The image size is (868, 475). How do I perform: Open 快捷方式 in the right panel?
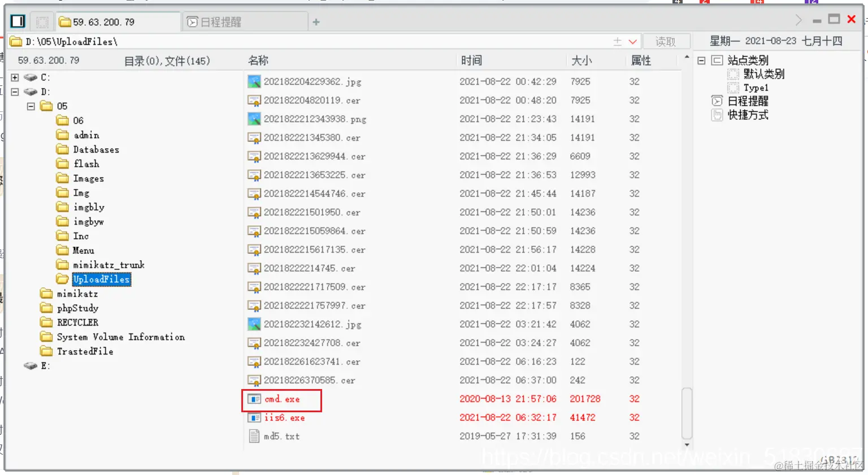coord(748,115)
